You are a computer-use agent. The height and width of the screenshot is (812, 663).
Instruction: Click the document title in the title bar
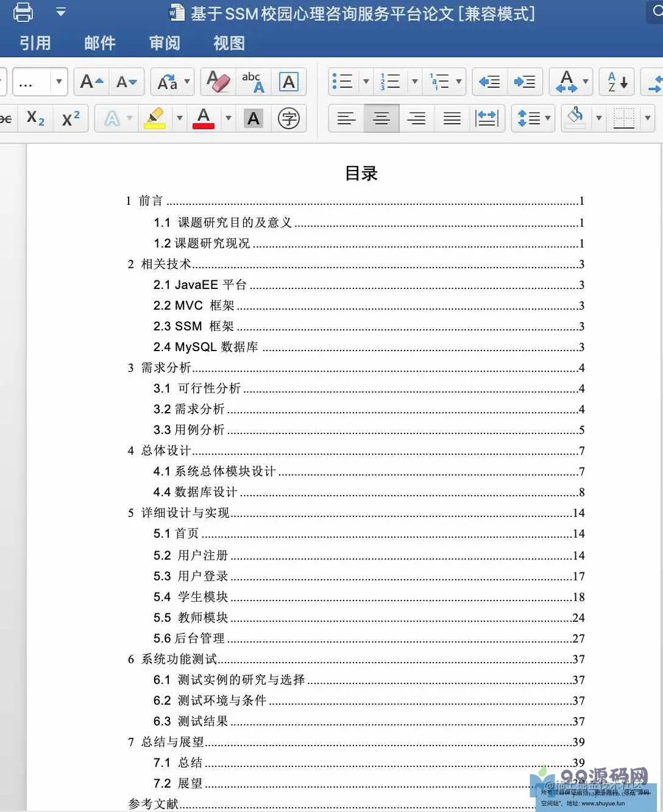(x=363, y=13)
